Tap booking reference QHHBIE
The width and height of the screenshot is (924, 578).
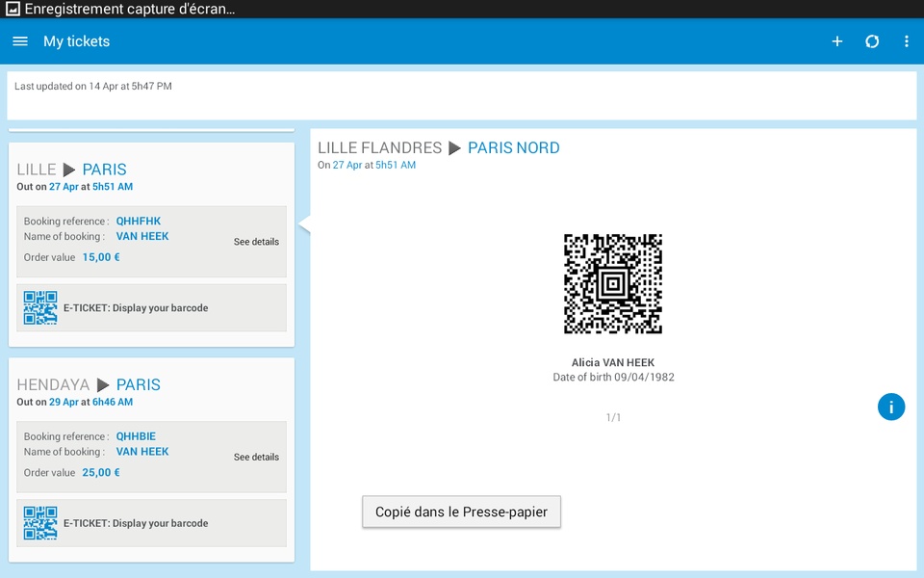136,436
